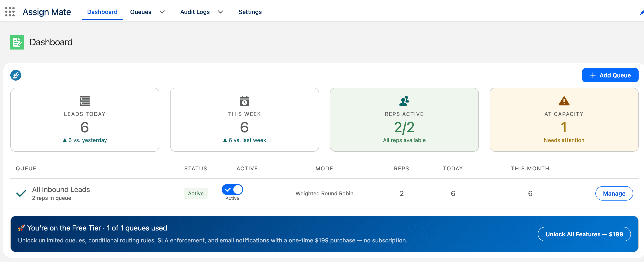Click the Add Queue button
Screen dimensions: 644x262
click(x=610, y=75)
